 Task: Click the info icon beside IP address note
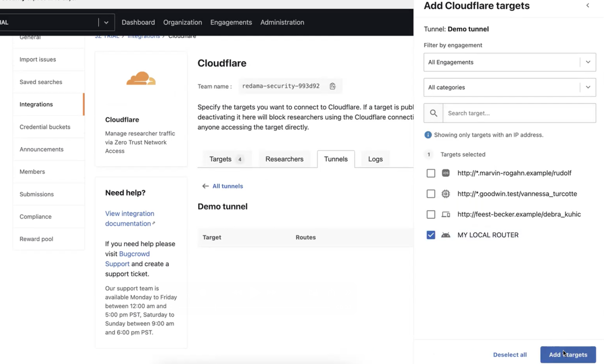coord(428,135)
